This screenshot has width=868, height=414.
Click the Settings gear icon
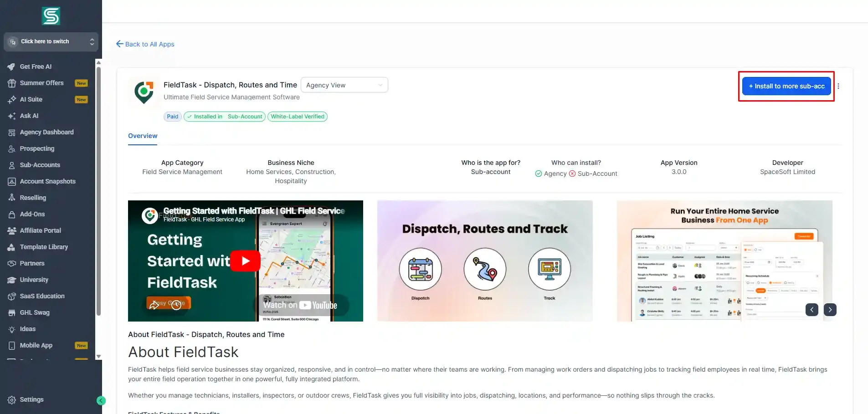pos(12,400)
